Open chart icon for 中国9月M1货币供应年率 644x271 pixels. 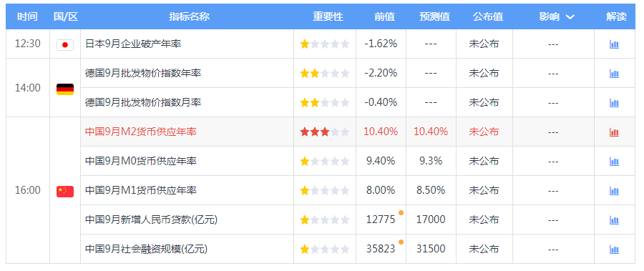(614, 190)
